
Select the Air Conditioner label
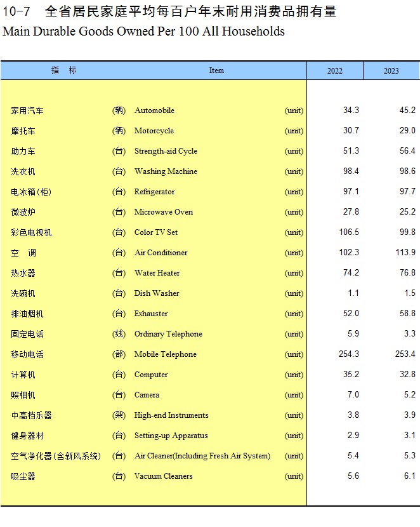(161, 253)
